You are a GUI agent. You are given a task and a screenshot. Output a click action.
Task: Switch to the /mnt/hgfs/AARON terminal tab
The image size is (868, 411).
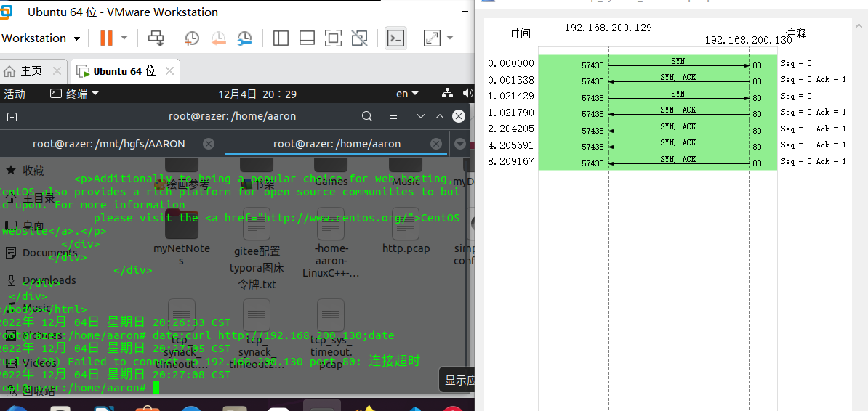point(108,144)
